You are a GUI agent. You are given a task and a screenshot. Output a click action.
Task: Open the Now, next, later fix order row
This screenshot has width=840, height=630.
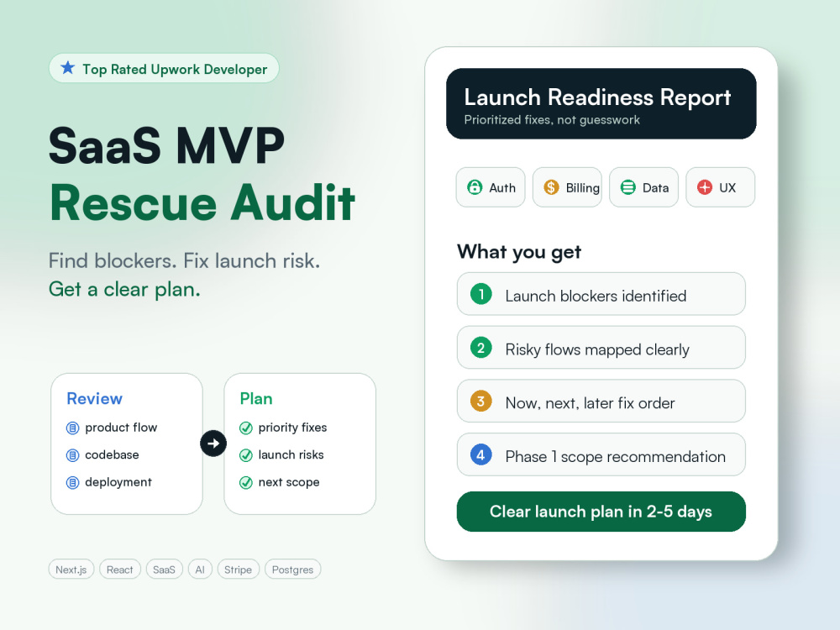pyautogui.click(x=601, y=402)
